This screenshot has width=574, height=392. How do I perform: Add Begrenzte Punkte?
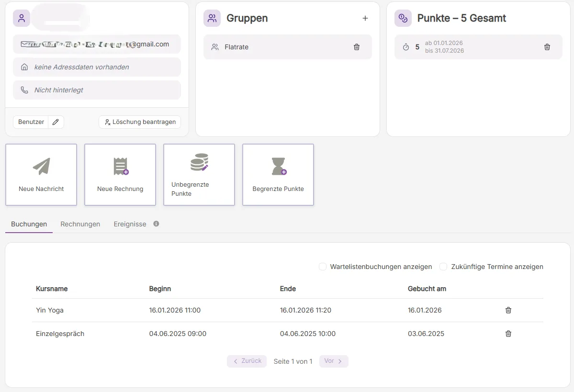point(278,175)
